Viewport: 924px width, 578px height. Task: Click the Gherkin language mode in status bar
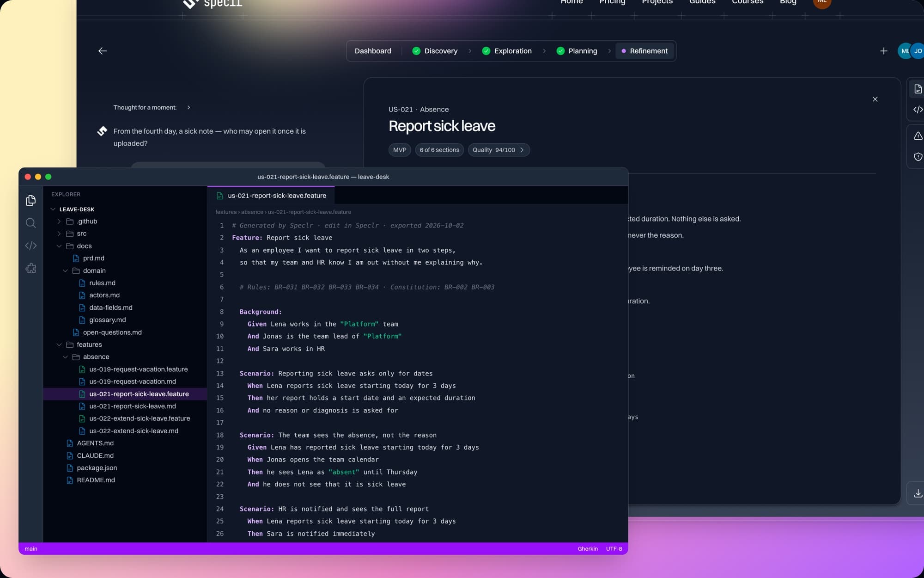[588, 549]
